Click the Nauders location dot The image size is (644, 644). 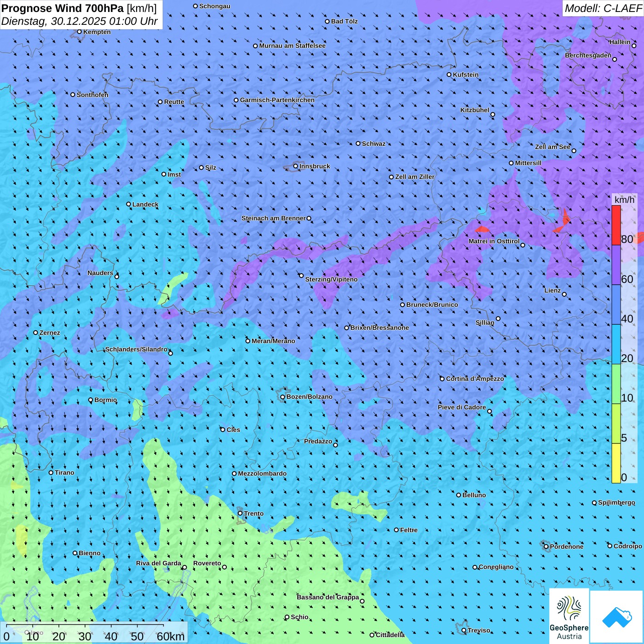(117, 276)
